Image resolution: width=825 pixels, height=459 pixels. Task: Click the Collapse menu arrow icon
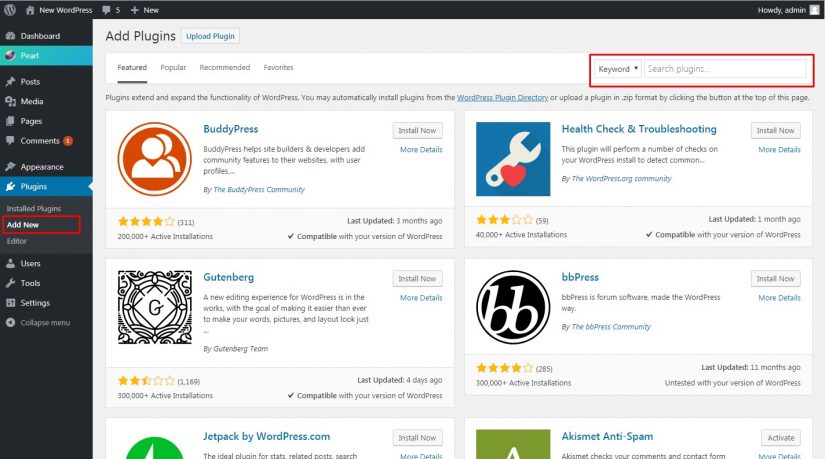click(10, 322)
